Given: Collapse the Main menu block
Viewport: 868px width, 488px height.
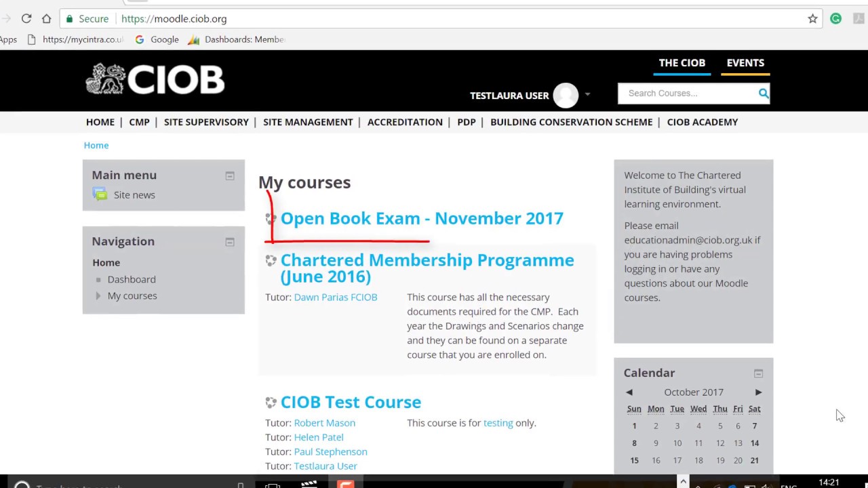Looking at the screenshot, I should 230,176.
